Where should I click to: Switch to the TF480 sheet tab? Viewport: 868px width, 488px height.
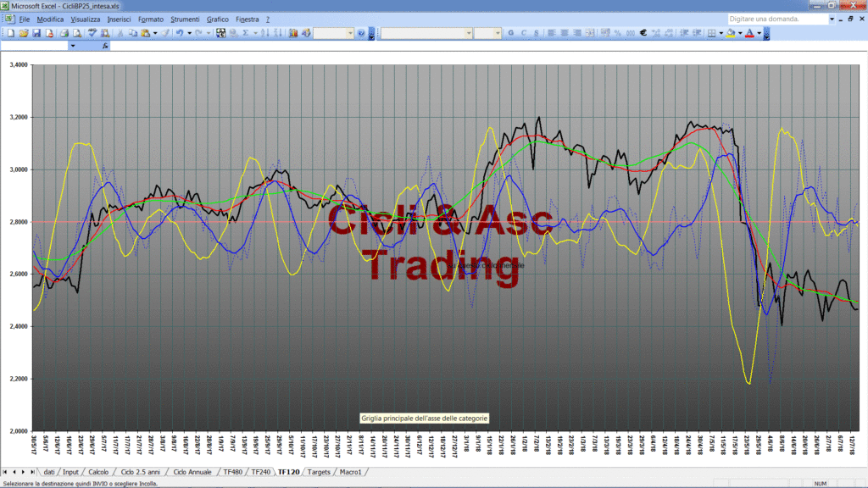(x=232, y=472)
